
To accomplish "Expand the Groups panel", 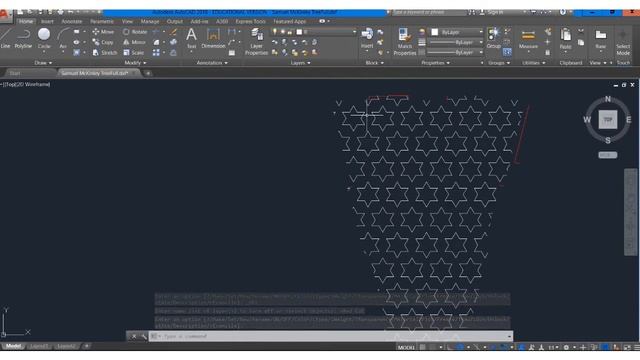I will point(499,63).
